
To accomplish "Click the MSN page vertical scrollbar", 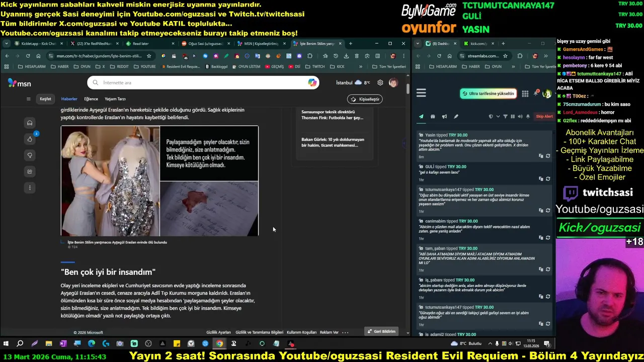I will click(407, 89).
